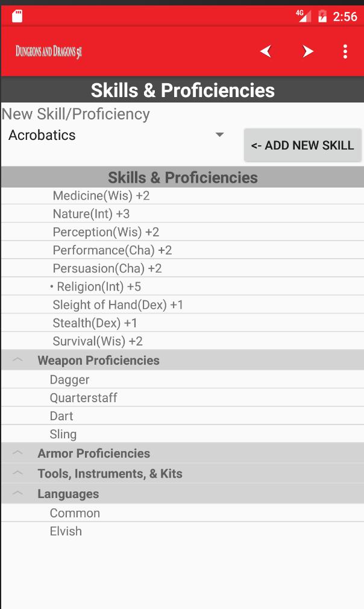Open the New Skill/Proficiency label
Image resolution: width=364 pixels, height=609 pixels.
(x=75, y=113)
